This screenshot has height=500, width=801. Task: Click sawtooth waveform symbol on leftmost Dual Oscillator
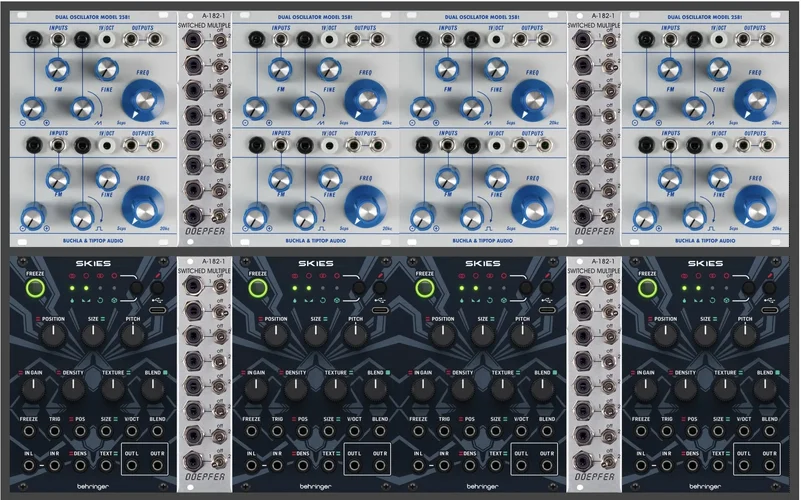(97, 123)
